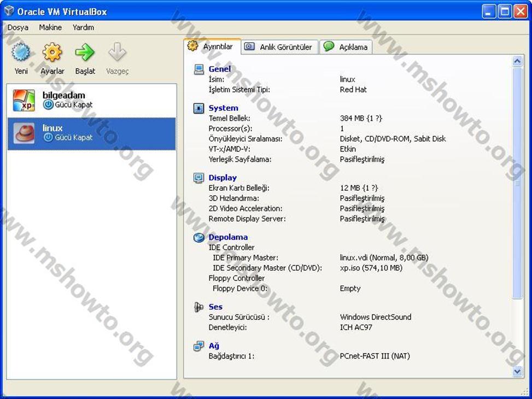Click the Ses speaker icon
The height and width of the screenshot is (399, 532).
pyautogui.click(x=199, y=307)
